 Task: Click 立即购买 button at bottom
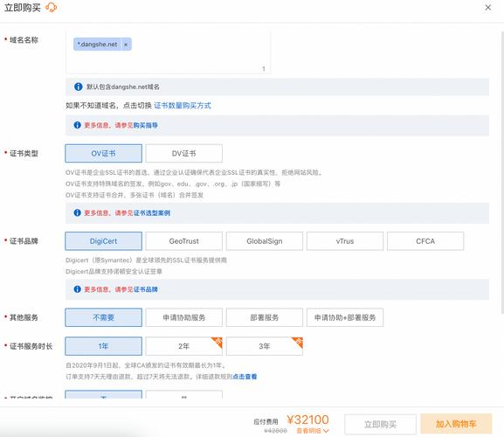click(x=380, y=425)
